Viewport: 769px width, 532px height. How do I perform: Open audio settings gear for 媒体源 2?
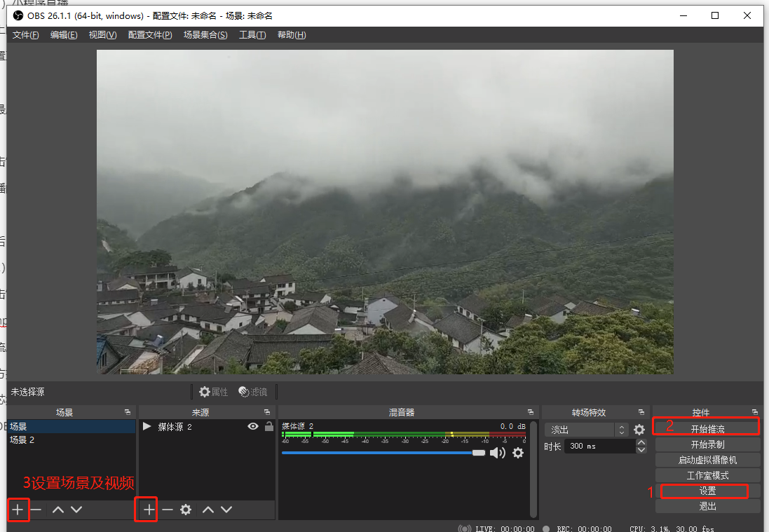(x=518, y=453)
